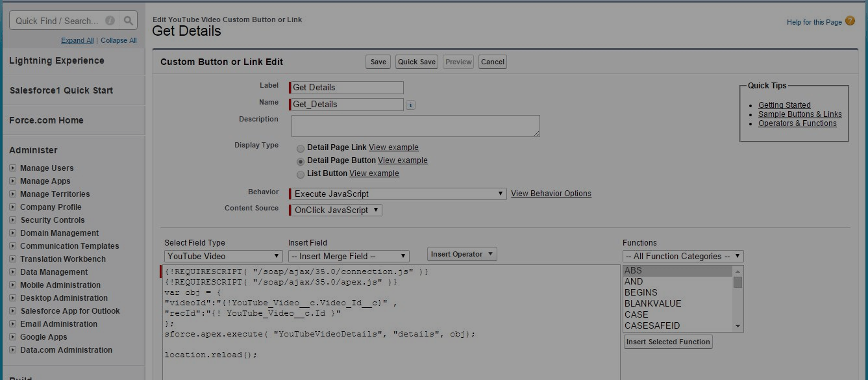Viewport: 868px width, 380px height.
Task: Click the Functions list scrollbar up arrow
Action: [x=738, y=271]
